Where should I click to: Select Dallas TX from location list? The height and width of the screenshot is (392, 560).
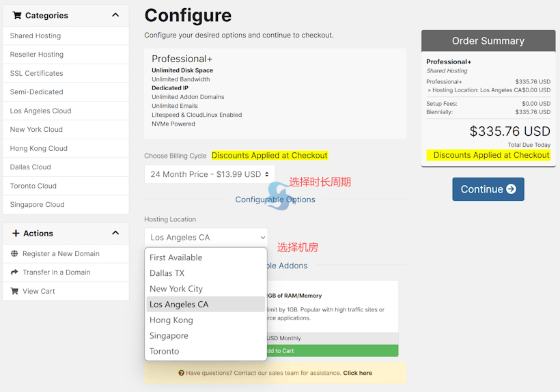(x=167, y=273)
